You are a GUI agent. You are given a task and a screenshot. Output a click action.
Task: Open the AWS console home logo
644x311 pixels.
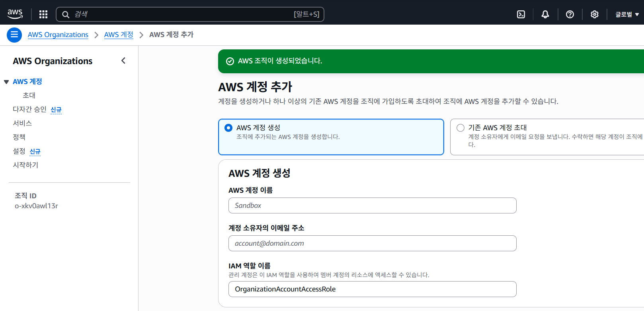pyautogui.click(x=15, y=14)
